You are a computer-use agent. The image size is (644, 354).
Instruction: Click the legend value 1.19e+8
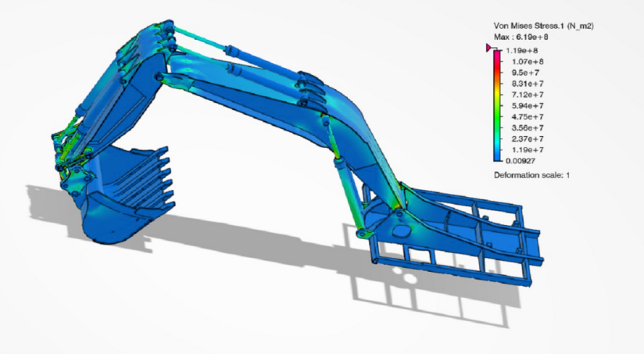(x=521, y=51)
